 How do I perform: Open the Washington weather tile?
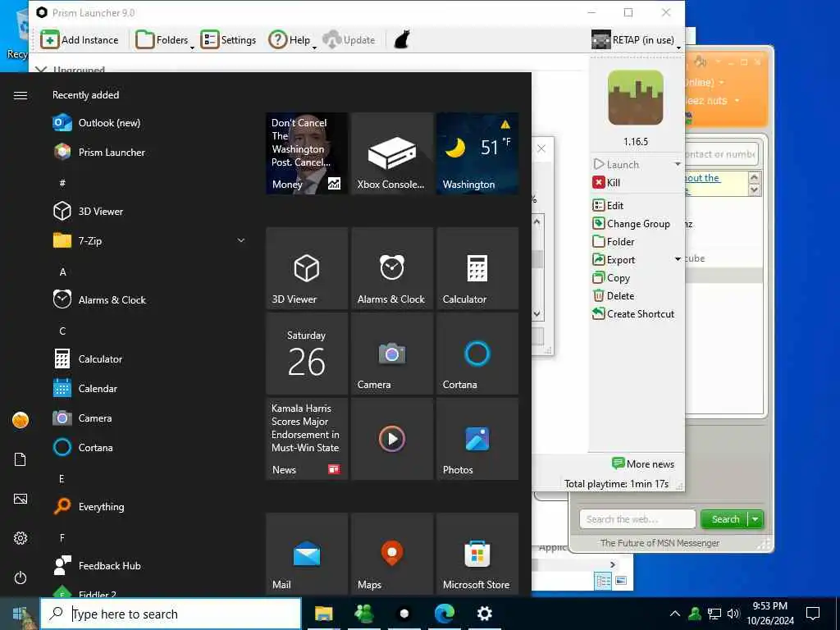click(x=477, y=153)
